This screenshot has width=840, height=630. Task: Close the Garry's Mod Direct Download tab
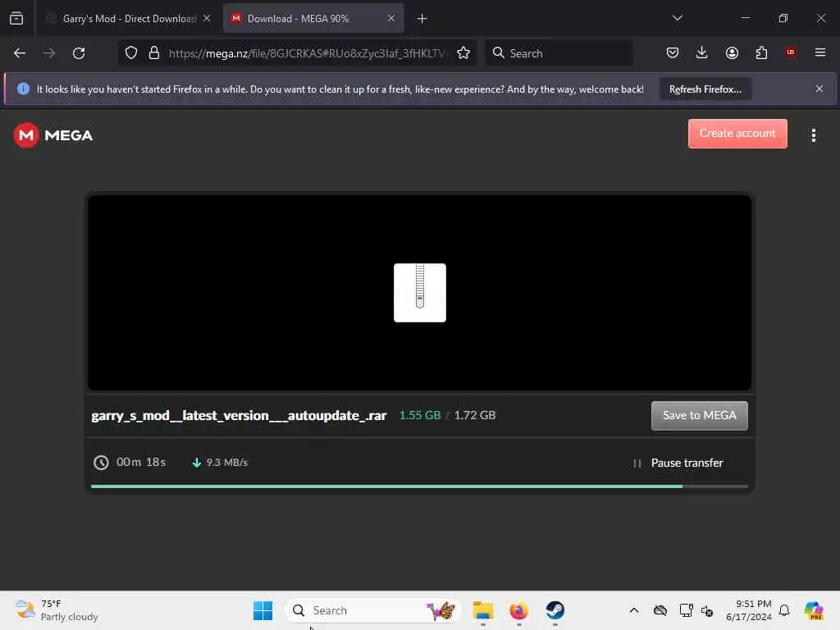207,18
